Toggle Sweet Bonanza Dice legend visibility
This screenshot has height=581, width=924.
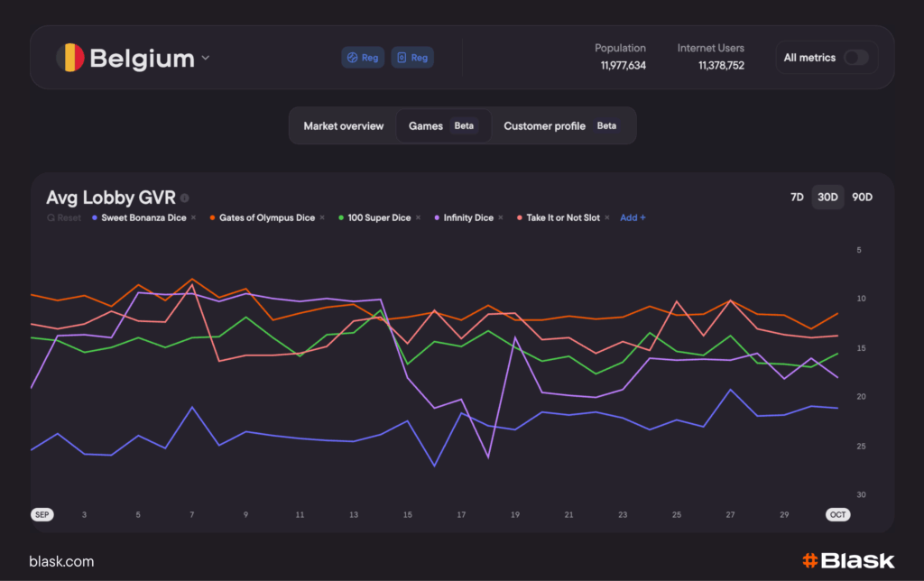(x=143, y=217)
